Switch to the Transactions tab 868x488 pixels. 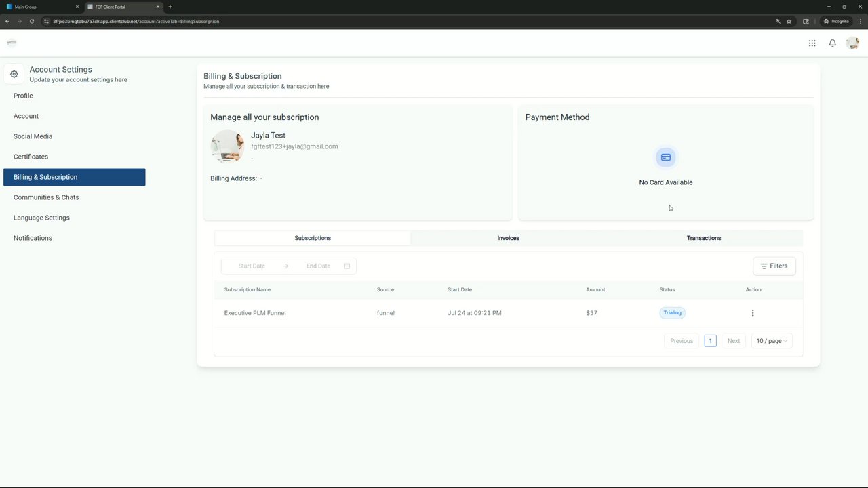tap(704, 238)
